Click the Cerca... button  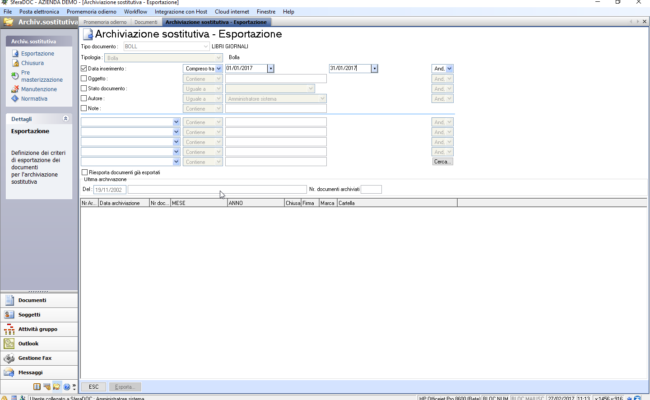coord(442,162)
